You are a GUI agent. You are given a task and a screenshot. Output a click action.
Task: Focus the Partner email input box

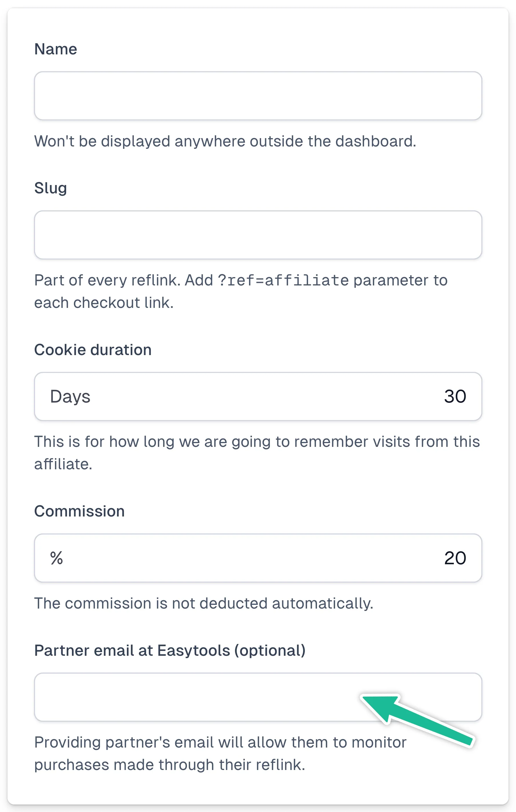[x=258, y=697]
